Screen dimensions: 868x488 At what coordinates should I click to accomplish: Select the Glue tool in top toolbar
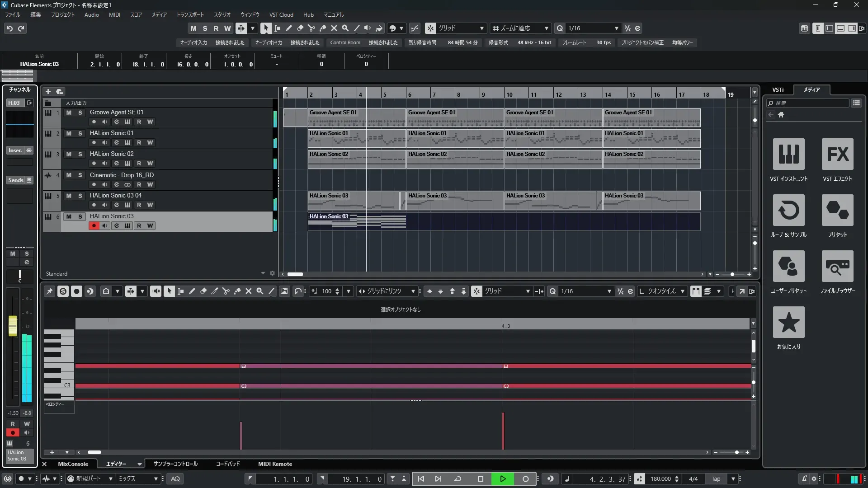pos(322,28)
